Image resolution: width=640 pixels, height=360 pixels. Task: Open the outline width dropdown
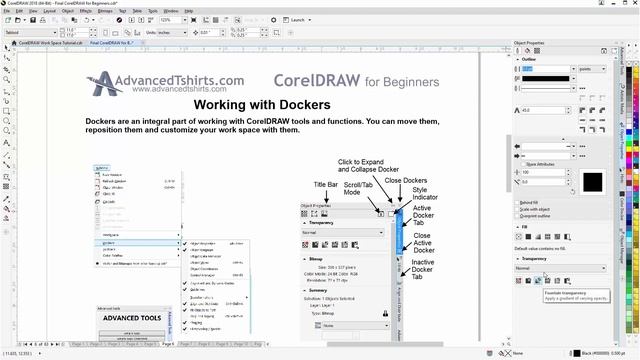pyautogui.click(x=573, y=69)
